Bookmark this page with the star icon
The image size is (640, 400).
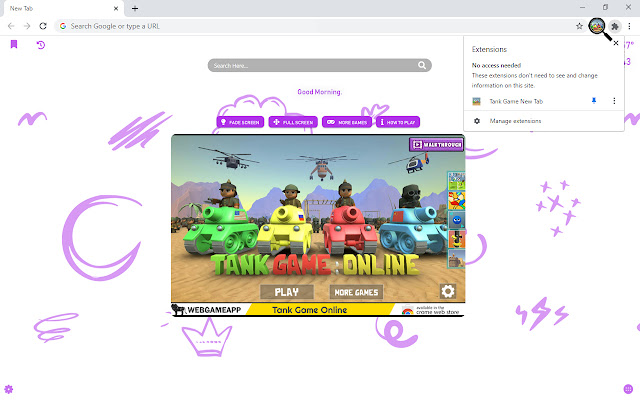click(x=579, y=26)
